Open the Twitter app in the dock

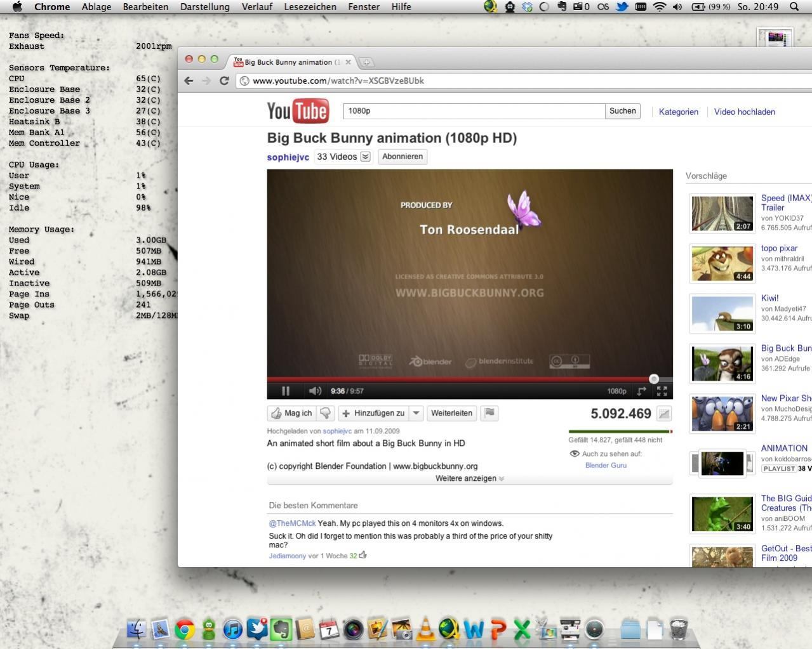(x=257, y=629)
